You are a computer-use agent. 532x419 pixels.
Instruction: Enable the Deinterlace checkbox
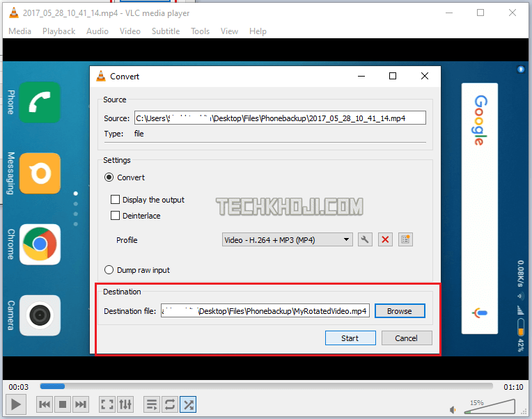[x=115, y=215]
